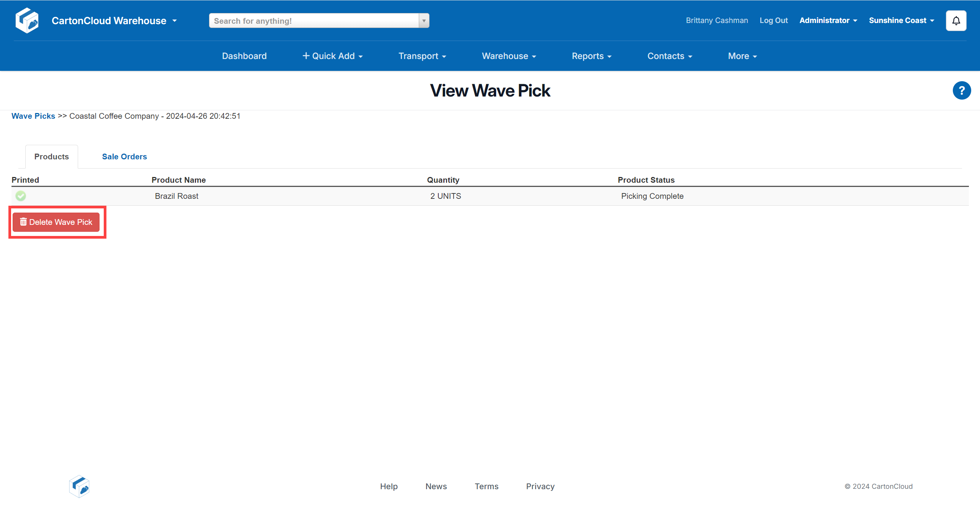Go to the Dashboard page
Image resolution: width=980 pixels, height=516 pixels.
point(244,56)
